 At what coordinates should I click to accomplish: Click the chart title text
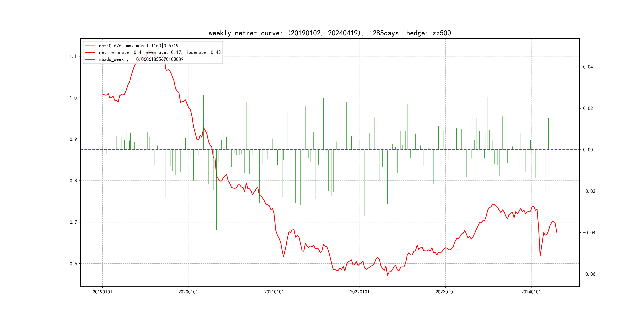[x=330, y=33]
